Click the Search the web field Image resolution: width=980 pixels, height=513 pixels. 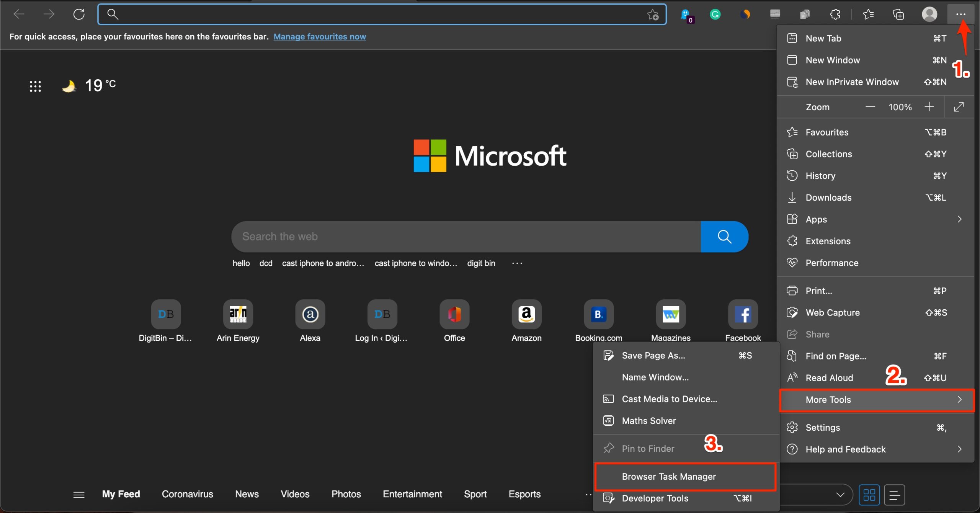pos(466,237)
